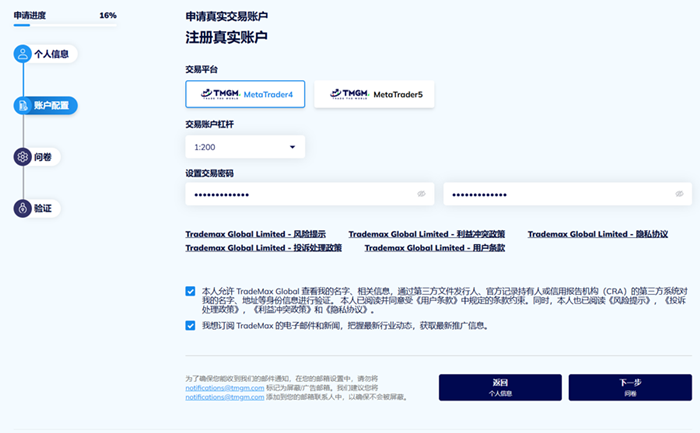Open Trademax Global Limited - 利益冲突政策 link
Viewport: 700px width, 433px height.
click(x=426, y=234)
